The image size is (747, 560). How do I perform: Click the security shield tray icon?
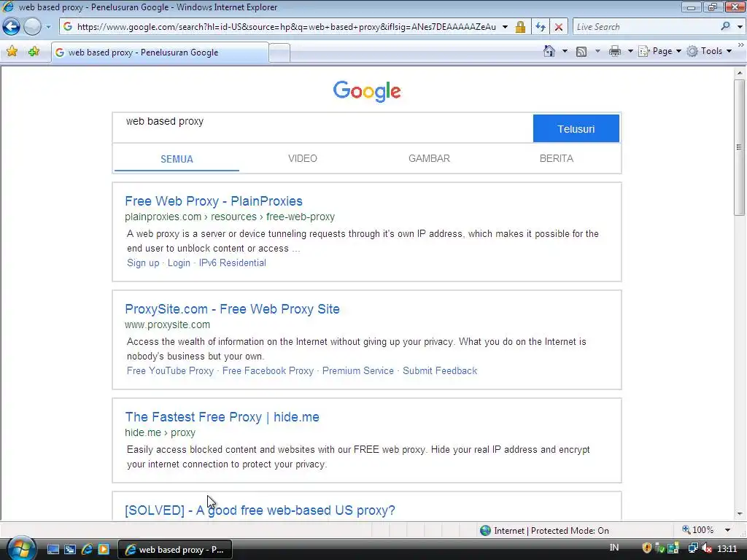point(646,548)
